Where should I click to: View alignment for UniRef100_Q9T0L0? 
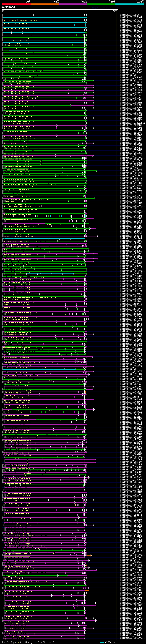point(131,143)
